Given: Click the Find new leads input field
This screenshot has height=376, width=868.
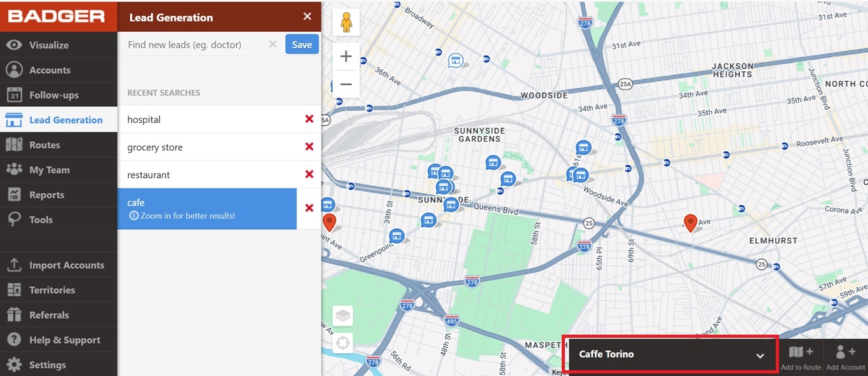Looking at the screenshot, I should click(194, 45).
